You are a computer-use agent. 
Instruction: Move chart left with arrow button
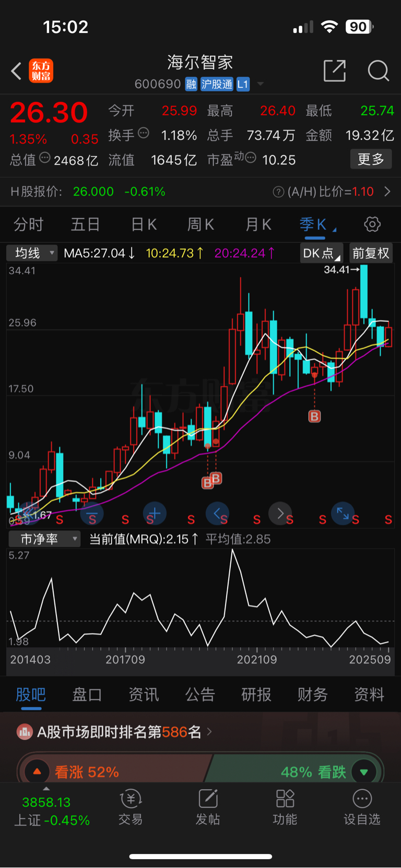tap(217, 514)
